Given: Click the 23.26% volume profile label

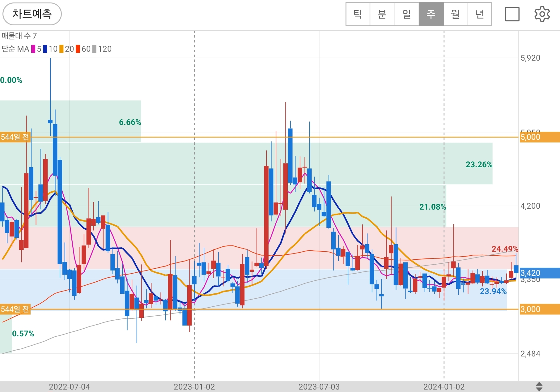Looking at the screenshot, I should click(x=479, y=164).
